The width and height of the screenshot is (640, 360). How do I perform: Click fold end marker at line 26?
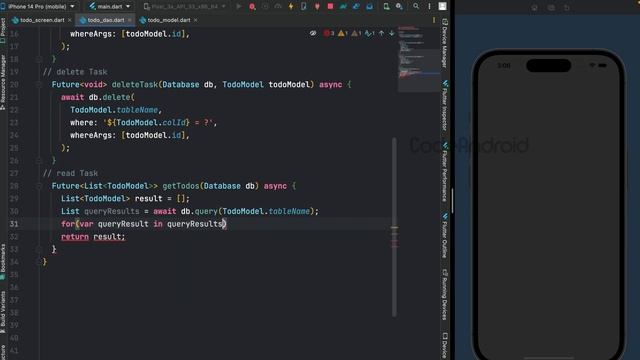39,160
